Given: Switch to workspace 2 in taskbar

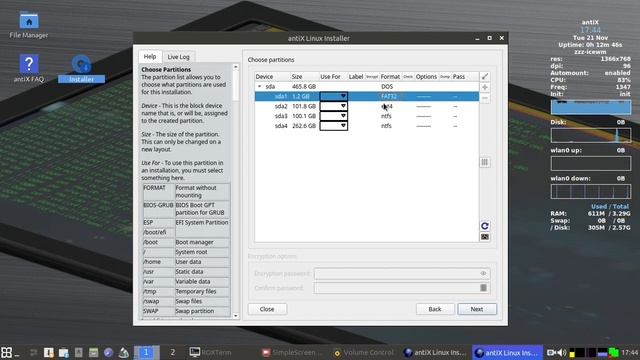Looking at the screenshot, I should (x=173, y=352).
